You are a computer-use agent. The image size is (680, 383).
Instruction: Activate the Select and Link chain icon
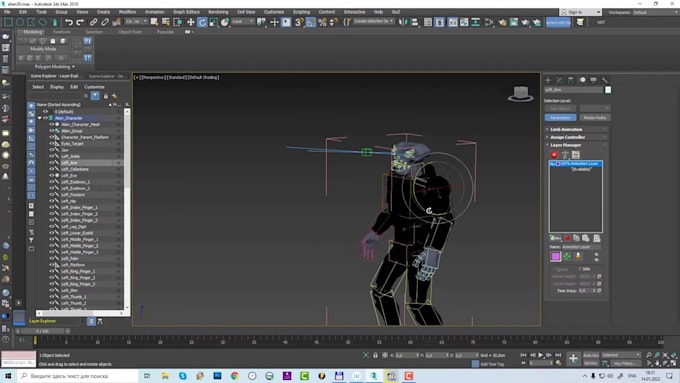tap(93, 22)
